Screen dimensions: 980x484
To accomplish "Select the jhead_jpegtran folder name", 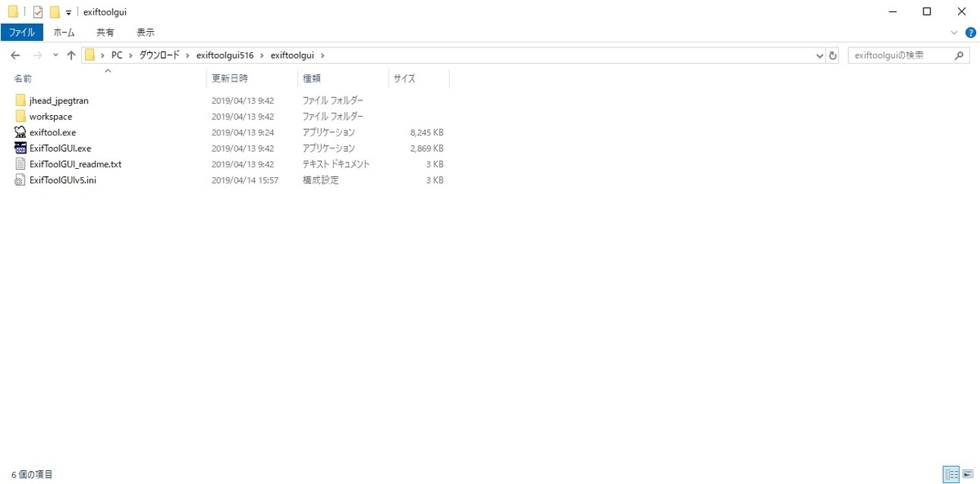I will tap(59, 100).
